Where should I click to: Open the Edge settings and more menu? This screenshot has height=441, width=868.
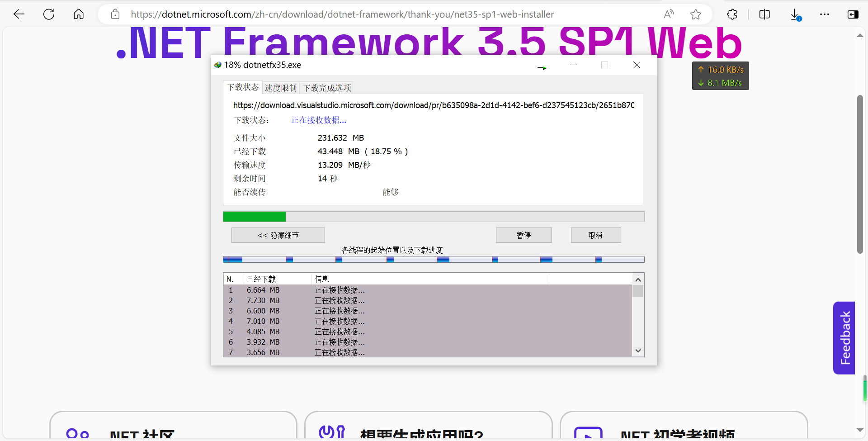click(x=825, y=14)
